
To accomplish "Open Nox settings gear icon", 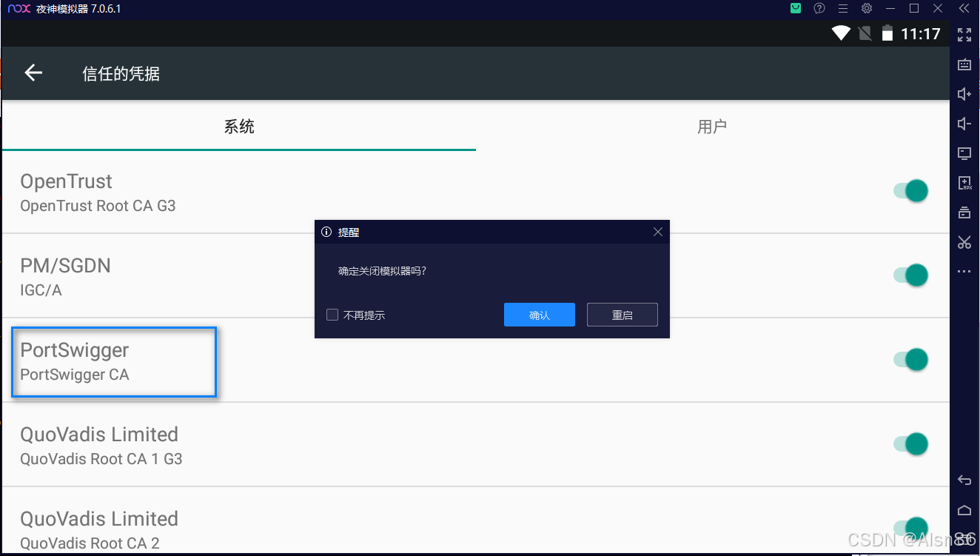I will click(x=867, y=9).
